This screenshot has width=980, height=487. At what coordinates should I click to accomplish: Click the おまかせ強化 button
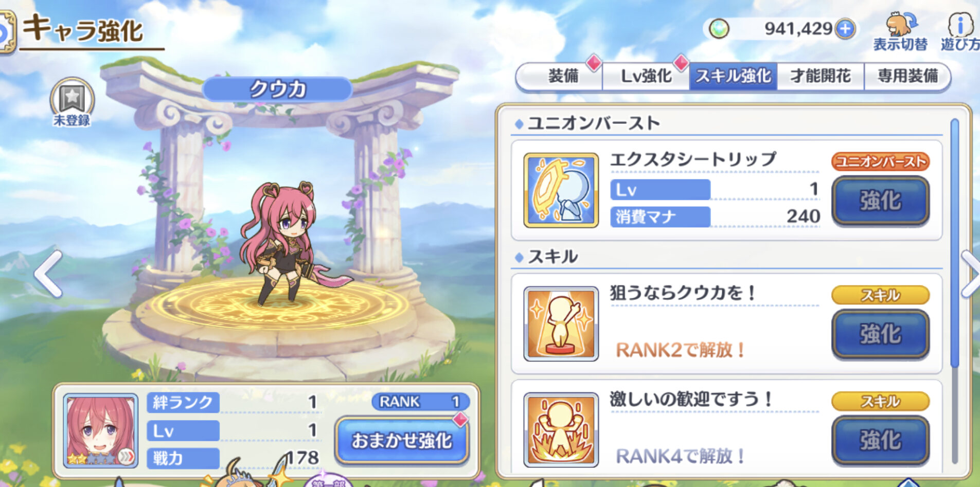402,440
